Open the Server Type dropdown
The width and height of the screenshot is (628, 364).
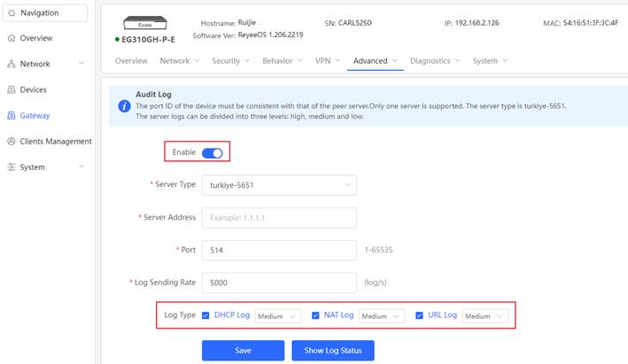[x=279, y=185]
